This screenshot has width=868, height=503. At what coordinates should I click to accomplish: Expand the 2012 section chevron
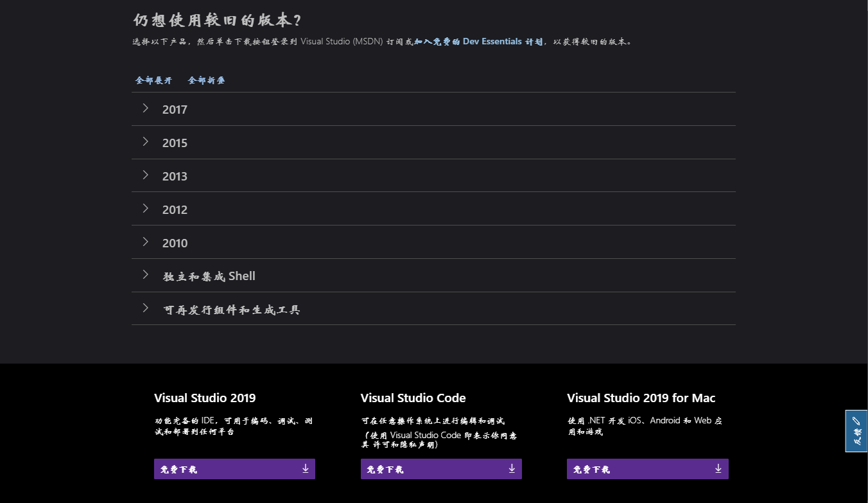[x=146, y=208]
